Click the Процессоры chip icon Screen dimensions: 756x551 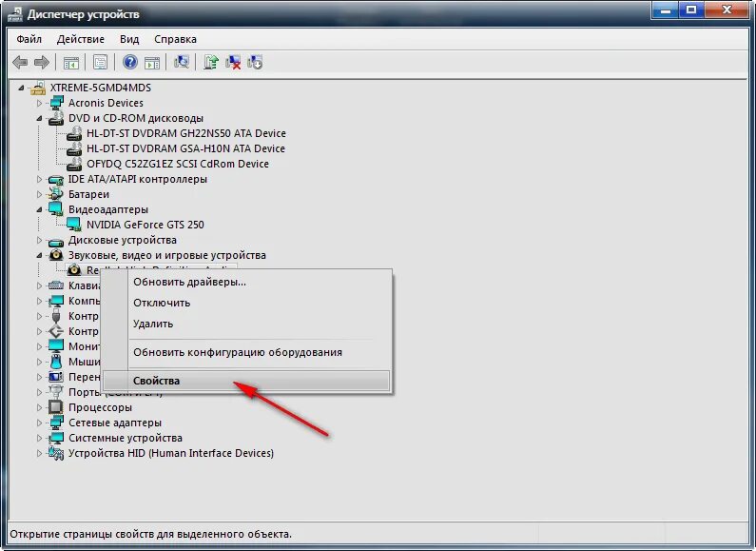(56, 407)
